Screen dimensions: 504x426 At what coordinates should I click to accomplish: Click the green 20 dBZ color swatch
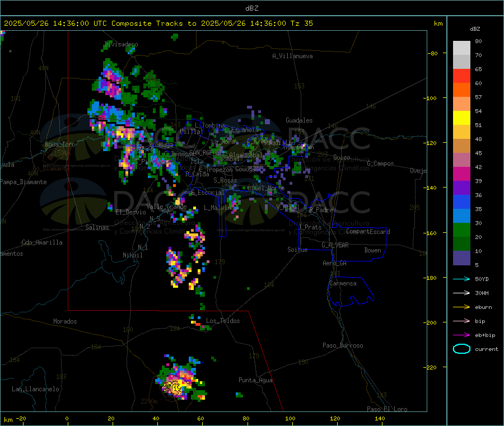click(x=461, y=230)
